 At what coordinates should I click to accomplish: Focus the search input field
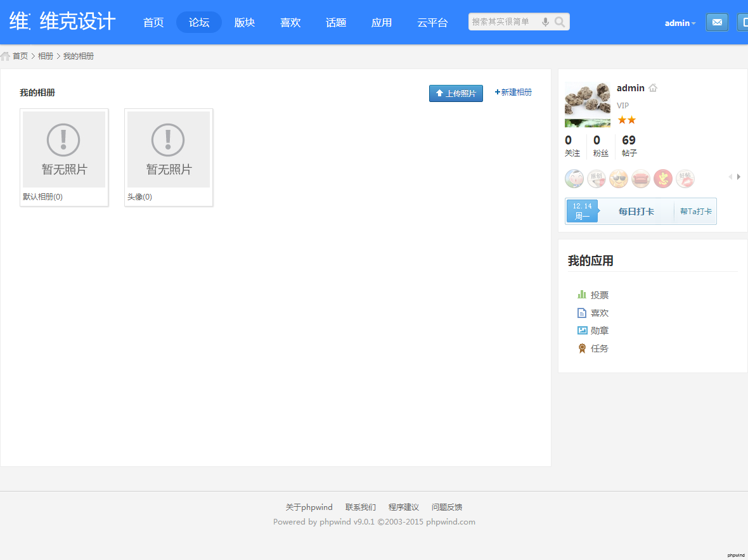pyautogui.click(x=503, y=22)
